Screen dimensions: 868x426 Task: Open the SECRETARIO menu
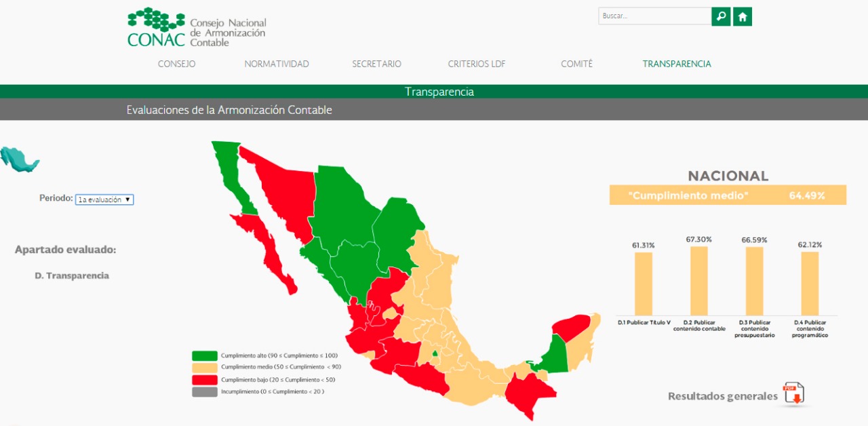point(376,64)
